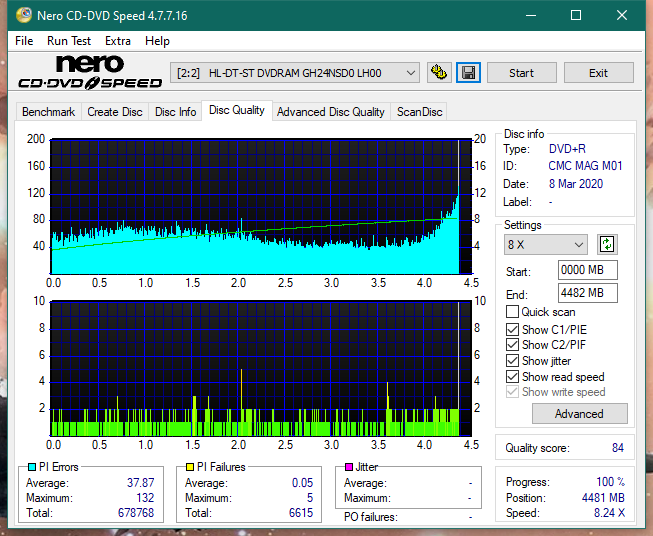The width and height of the screenshot is (653, 536).
Task: Click the date 8 Mar 2020
Action: click(576, 184)
